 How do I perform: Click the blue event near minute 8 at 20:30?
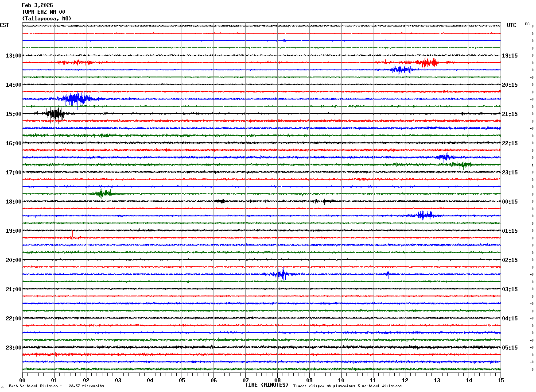(x=281, y=274)
